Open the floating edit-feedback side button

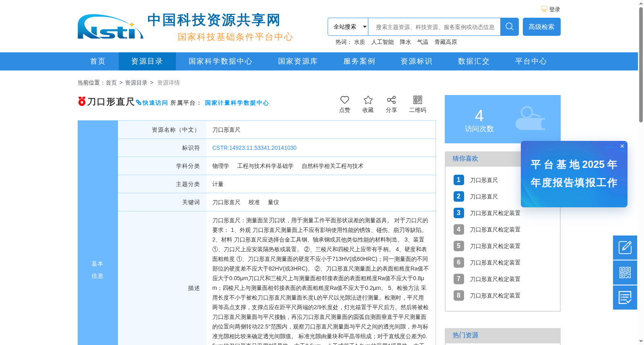(x=625, y=248)
